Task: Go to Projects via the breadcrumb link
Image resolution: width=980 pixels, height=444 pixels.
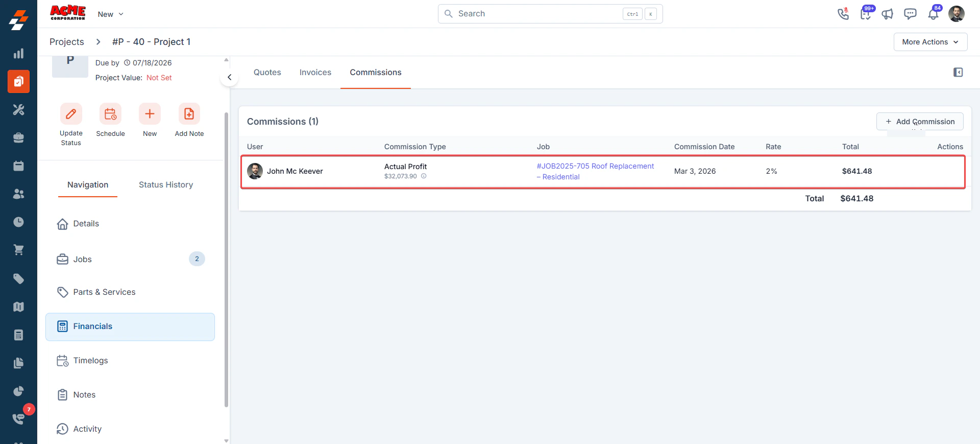Action: point(67,42)
